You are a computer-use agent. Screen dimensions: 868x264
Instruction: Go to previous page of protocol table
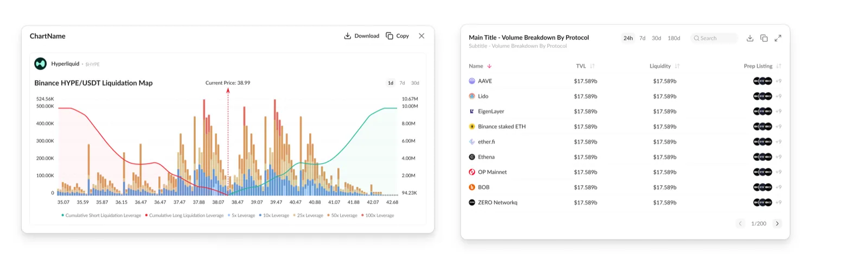(741, 224)
